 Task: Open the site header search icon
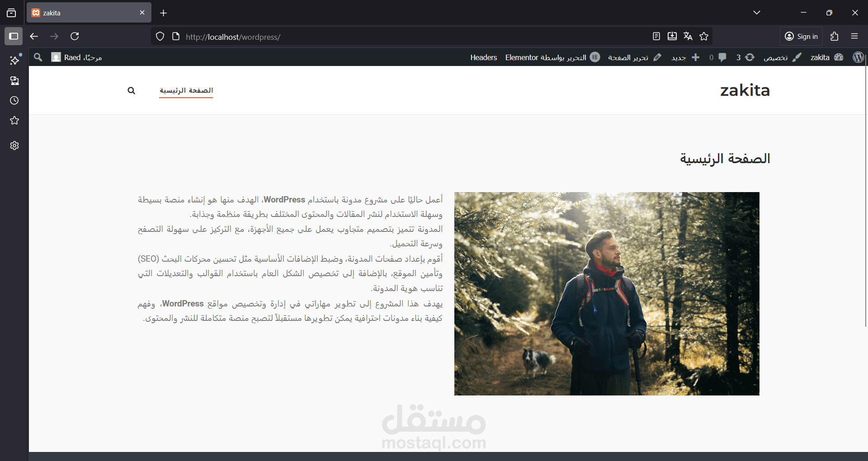coord(132,90)
